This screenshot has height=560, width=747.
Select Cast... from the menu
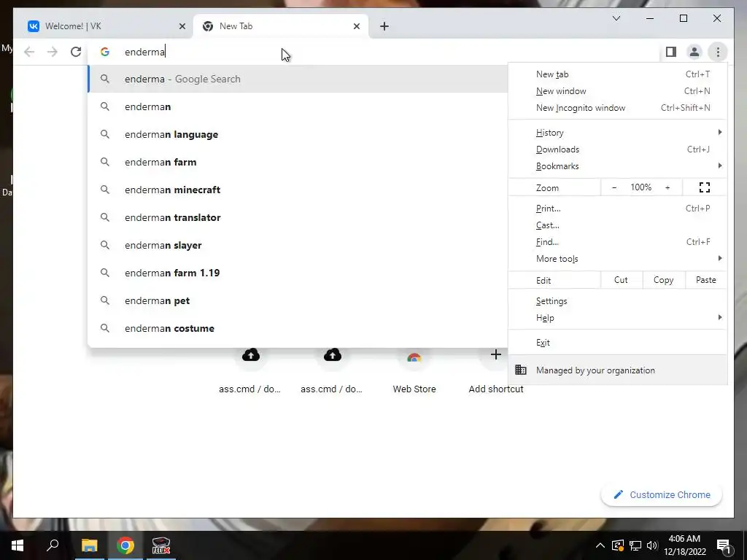pos(618,225)
